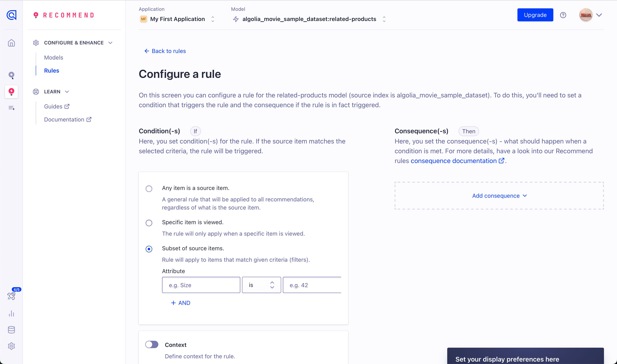Go to Models in sidebar
This screenshot has width=617, height=364.
coord(53,58)
